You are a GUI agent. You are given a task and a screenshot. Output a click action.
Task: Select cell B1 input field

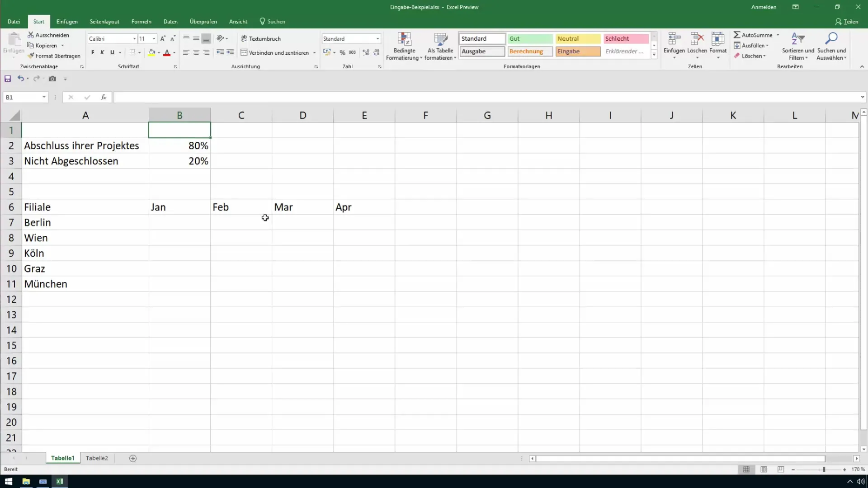[180, 130]
